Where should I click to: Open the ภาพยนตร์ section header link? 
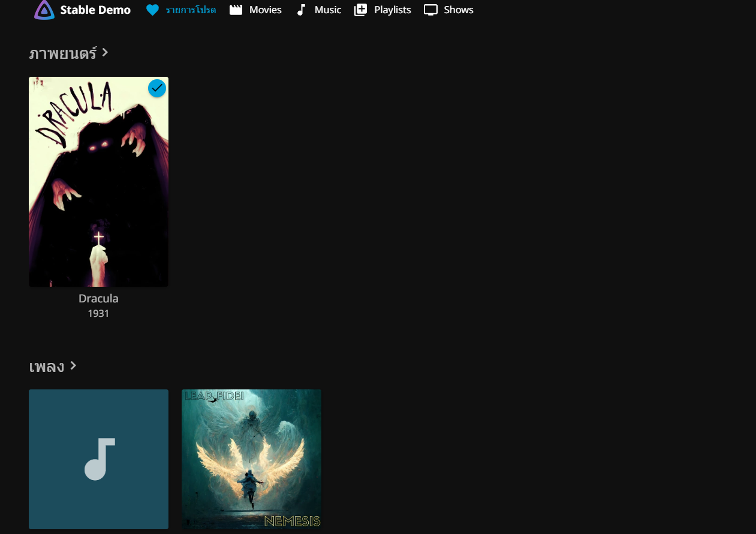click(69, 53)
